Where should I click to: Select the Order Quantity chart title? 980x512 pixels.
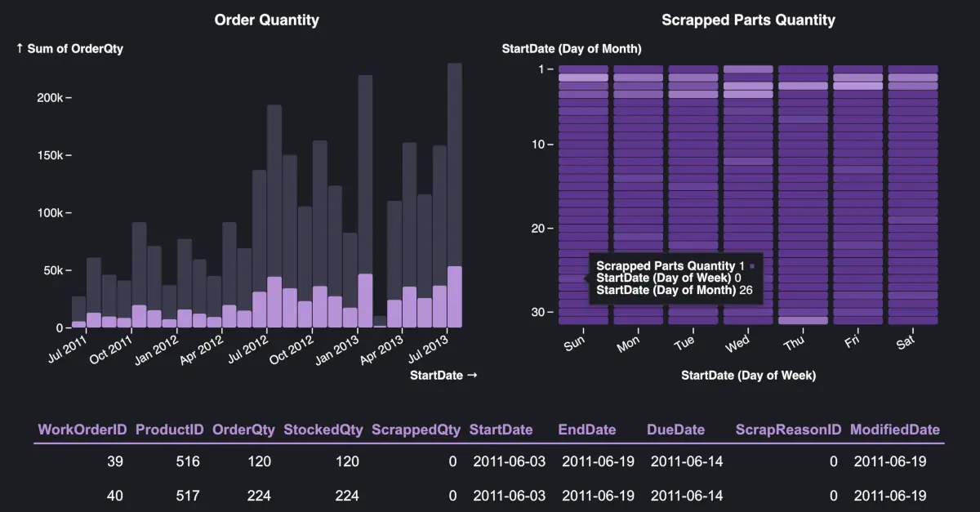pos(266,20)
